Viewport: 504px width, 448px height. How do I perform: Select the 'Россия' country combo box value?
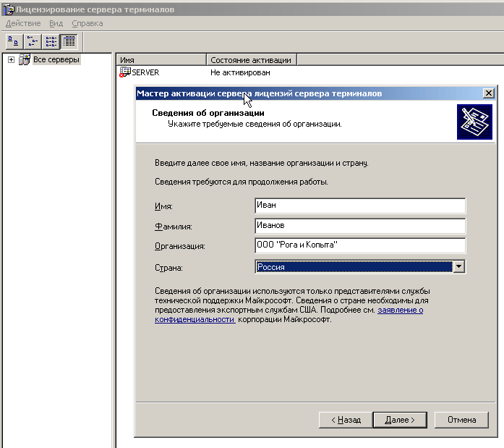(x=354, y=267)
